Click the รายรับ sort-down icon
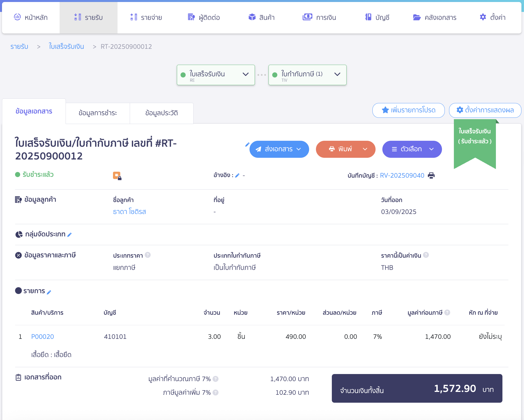The height and width of the screenshot is (420, 524). point(77,17)
